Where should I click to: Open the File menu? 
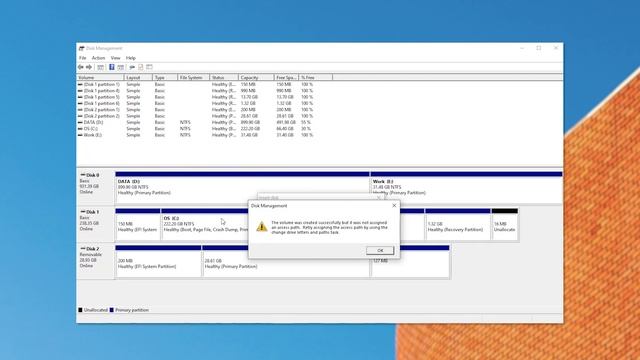82,58
